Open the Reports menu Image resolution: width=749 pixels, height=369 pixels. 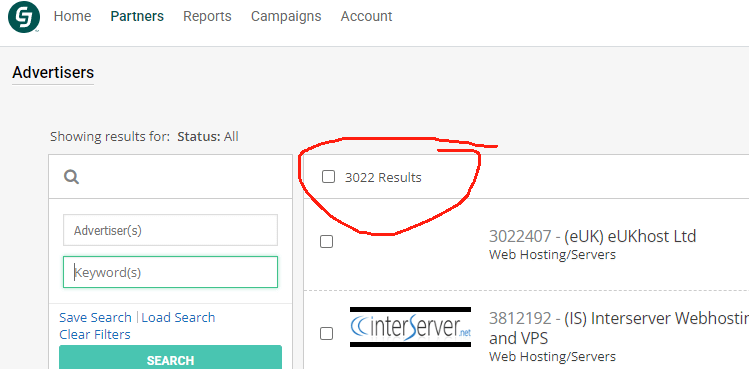[207, 16]
